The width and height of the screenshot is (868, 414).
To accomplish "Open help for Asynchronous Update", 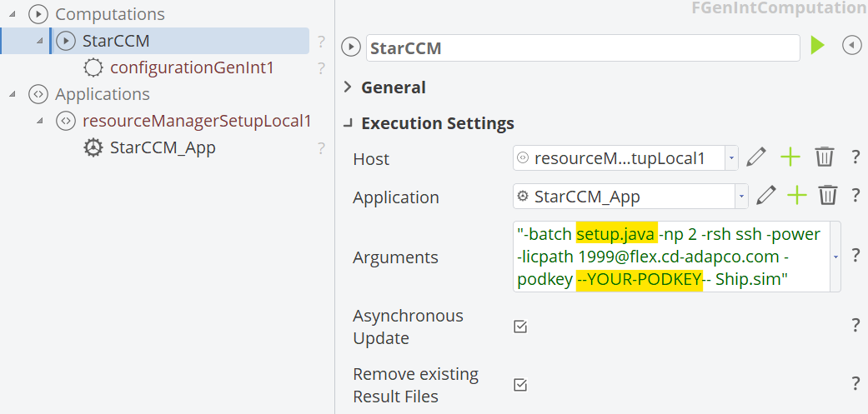I will click(x=855, y=326).
